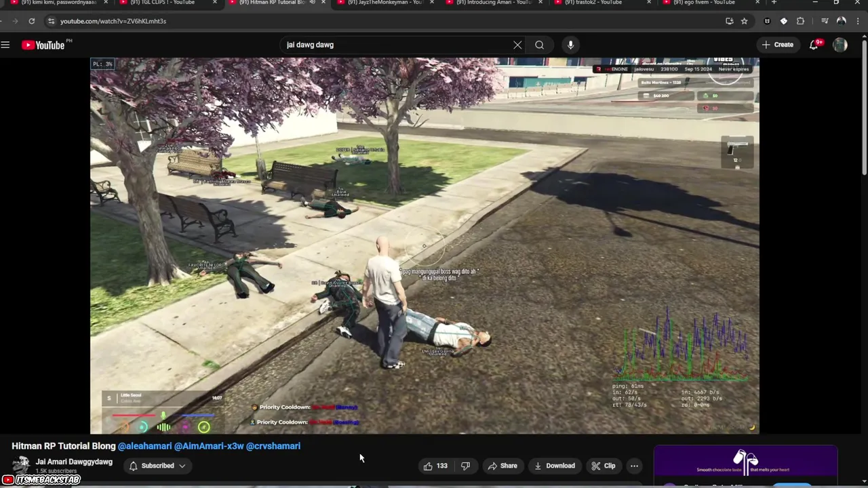The height and width of the screenshot is (488, 868).
Task: Open YouTube notifications bell
Action: (814, 45)
